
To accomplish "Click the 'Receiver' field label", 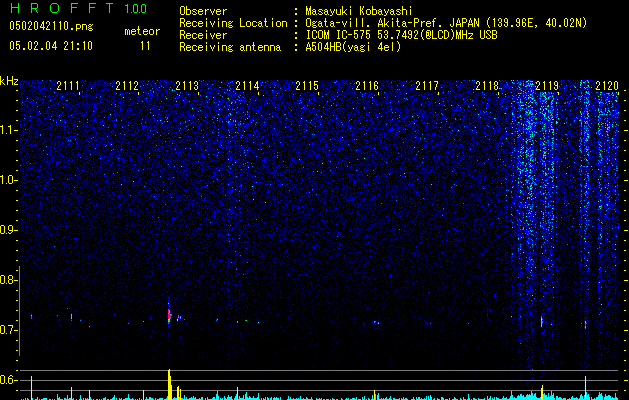I will tap(203, 35).
